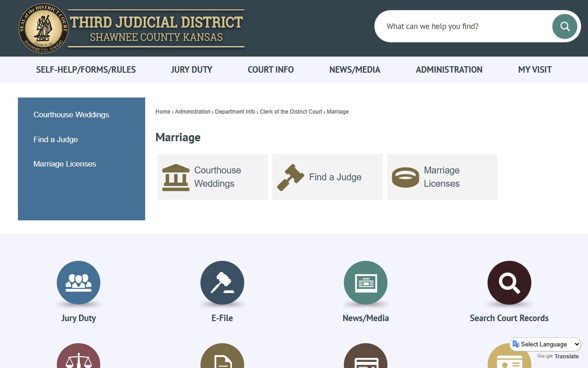Click the Search Court Records label
Screen dimensions: 588x368
pos(509,318)
